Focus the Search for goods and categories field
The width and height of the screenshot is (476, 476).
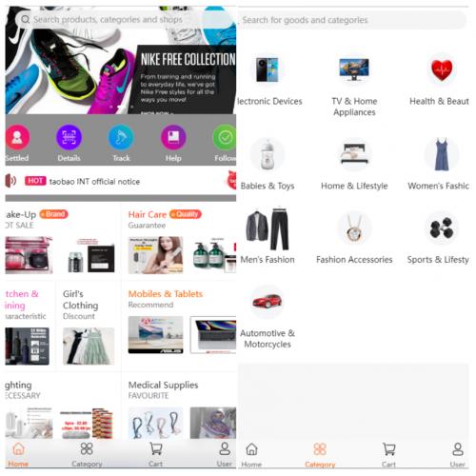[353, 20]
